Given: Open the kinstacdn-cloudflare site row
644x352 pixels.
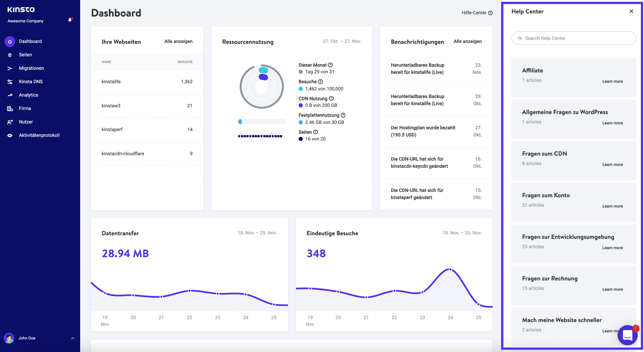Looking at the screenshot, I should (147, 154).
